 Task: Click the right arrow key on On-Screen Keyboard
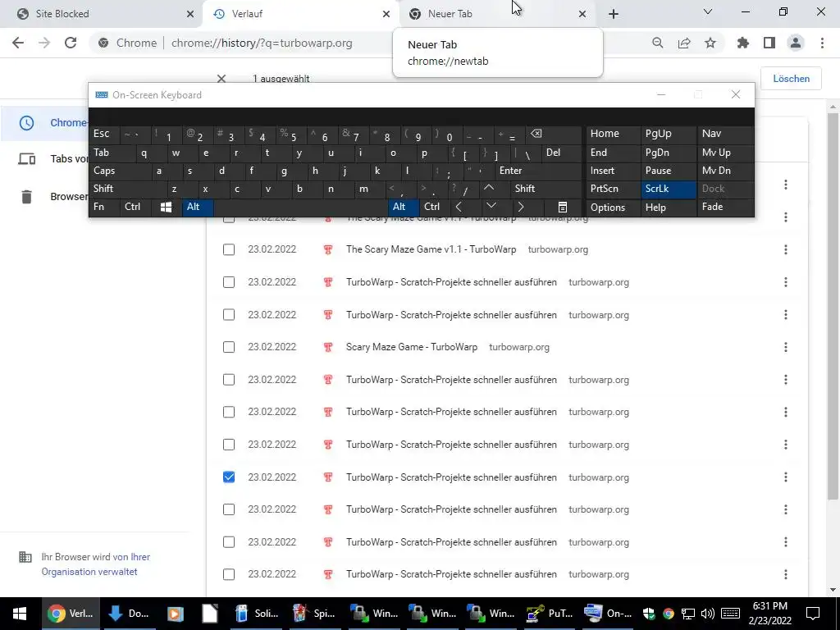(521, 207)
